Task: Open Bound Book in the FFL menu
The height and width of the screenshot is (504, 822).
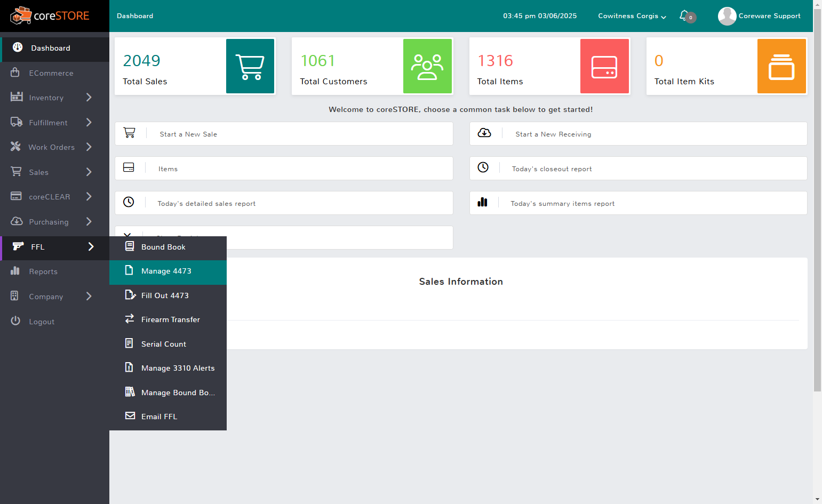Action: [x=168, y=247]
